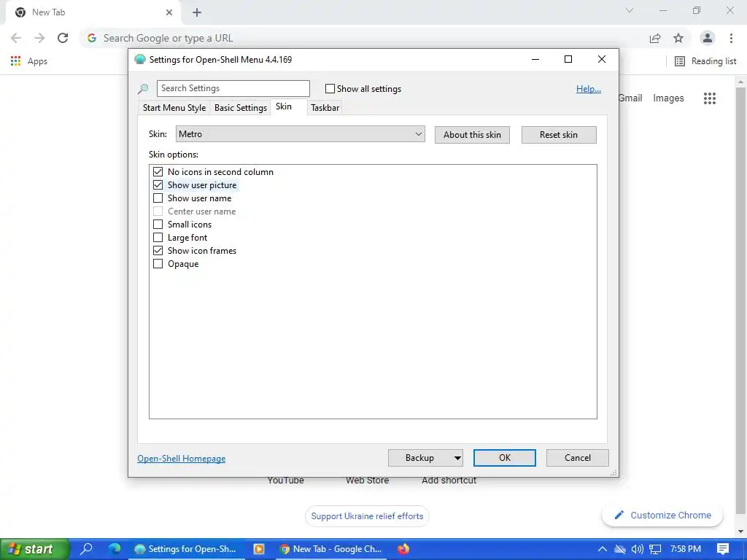Switch to Start Menu Style tab

point(174,108)
